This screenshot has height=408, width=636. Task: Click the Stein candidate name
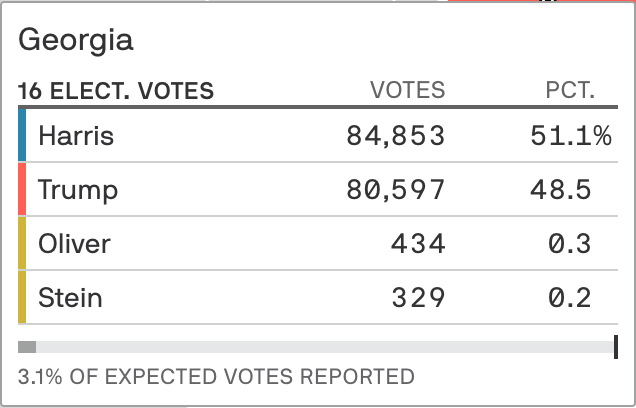[70, 297]
